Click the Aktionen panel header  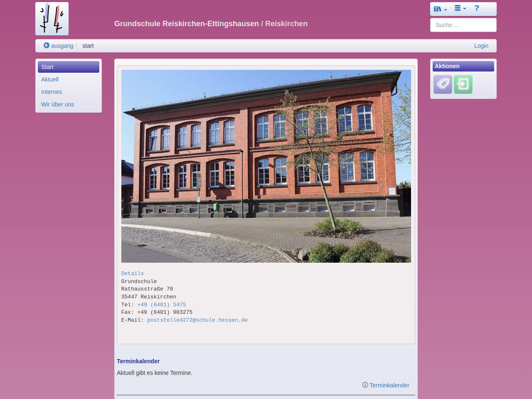click(x=463, y=66)
